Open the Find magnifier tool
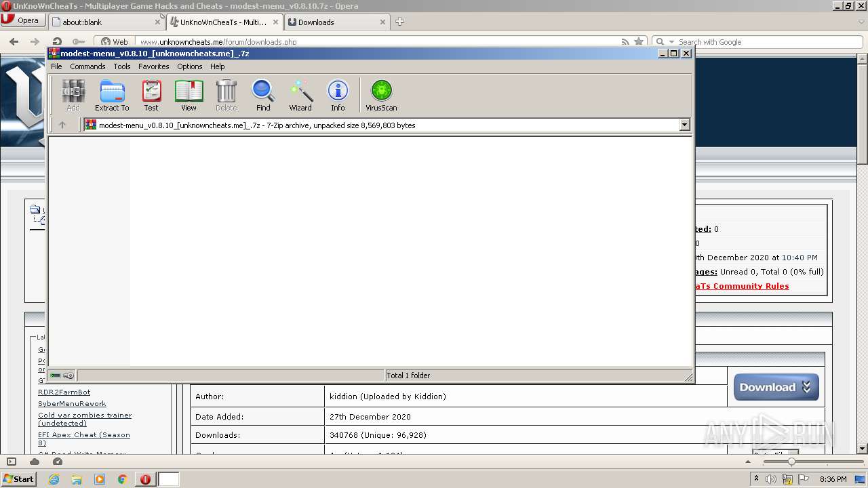This screenshot has height=488, width=868. click(x=263, y=95)
